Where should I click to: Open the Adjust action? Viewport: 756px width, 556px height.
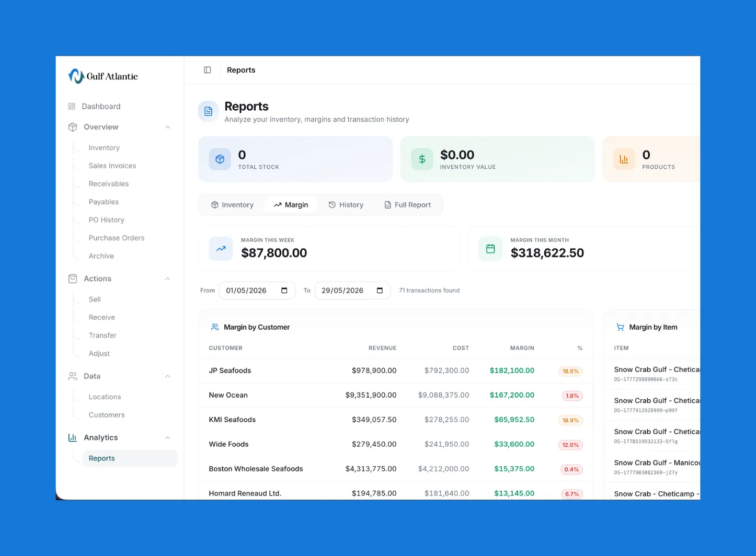(x=99, y=354)
